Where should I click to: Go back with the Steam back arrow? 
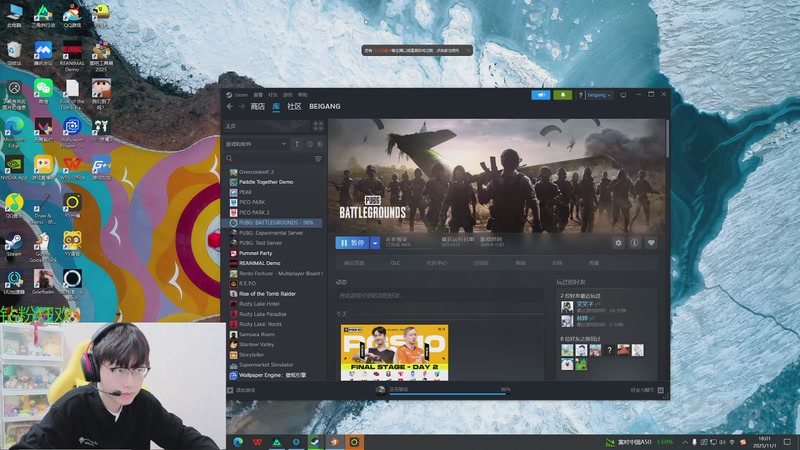tap(230, 107)
